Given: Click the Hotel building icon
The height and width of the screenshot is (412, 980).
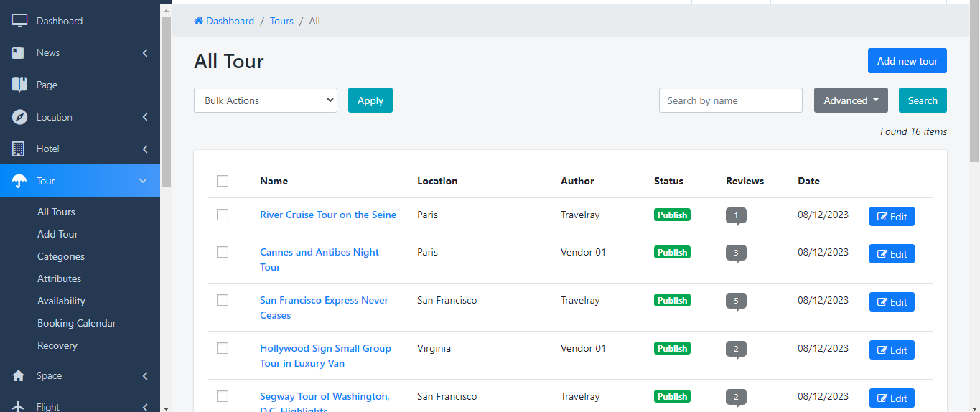Looking at the screenshot, I should click(x=19, y=149).
